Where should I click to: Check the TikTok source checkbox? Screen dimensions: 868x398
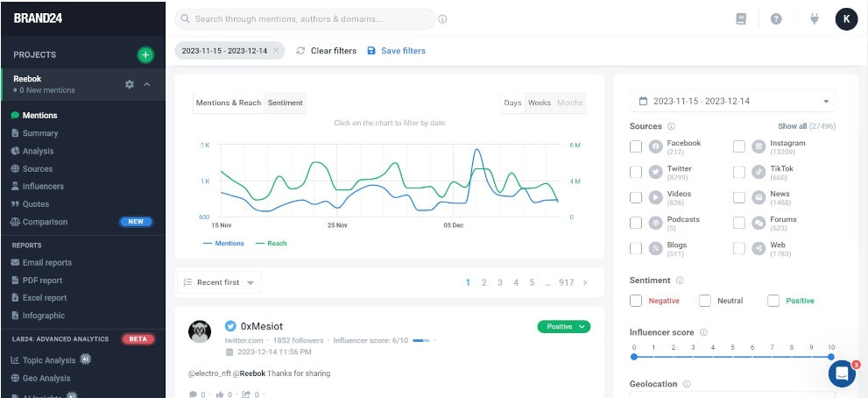[739, 172]
